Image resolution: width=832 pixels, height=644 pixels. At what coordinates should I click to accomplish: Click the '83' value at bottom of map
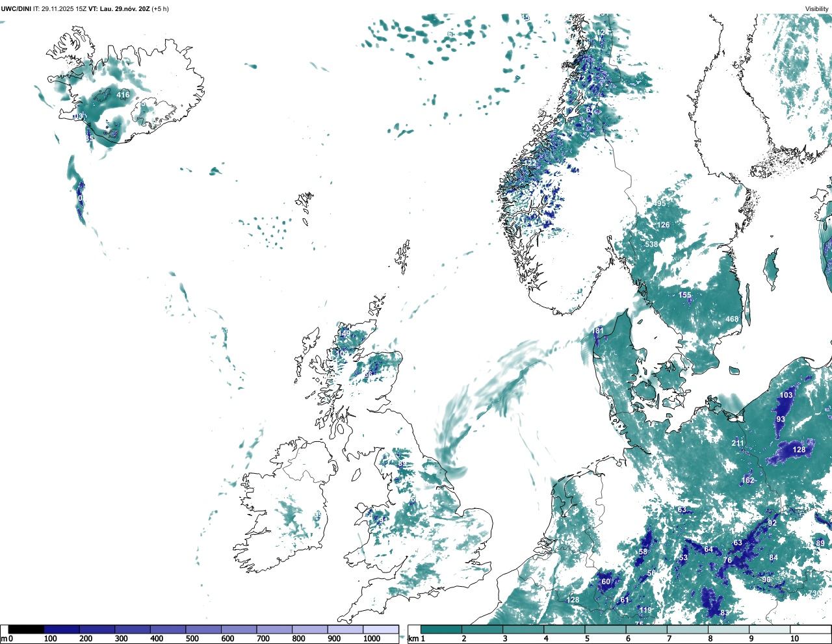tap(725, 613)
